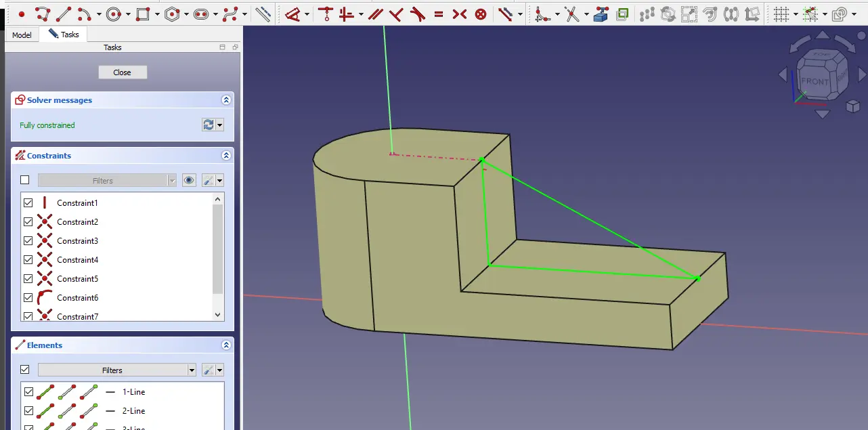The image size is (868, 430).
Task: Uncheck the Constraint1 checkbox
Action: (x=28, y=202)
